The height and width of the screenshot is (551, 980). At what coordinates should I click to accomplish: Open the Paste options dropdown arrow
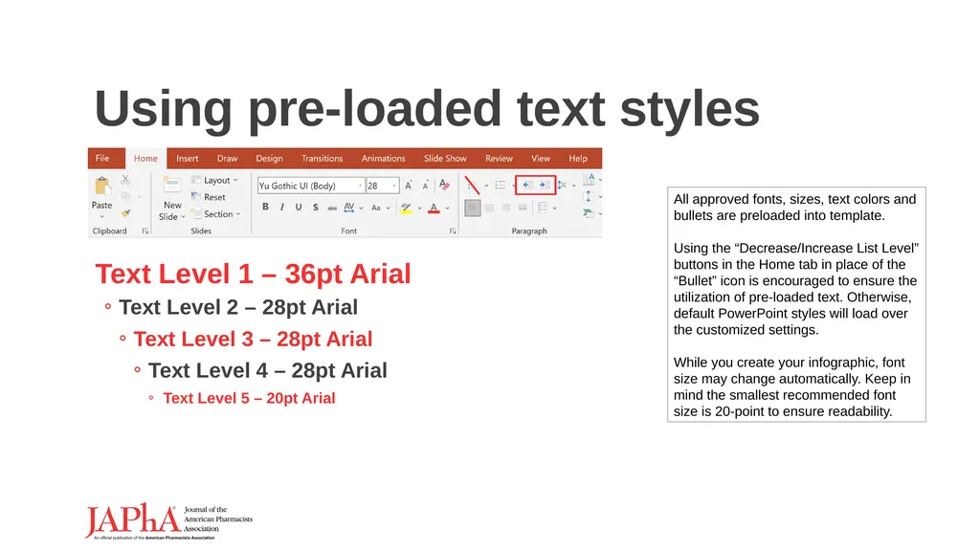click(x=101, y=217)
